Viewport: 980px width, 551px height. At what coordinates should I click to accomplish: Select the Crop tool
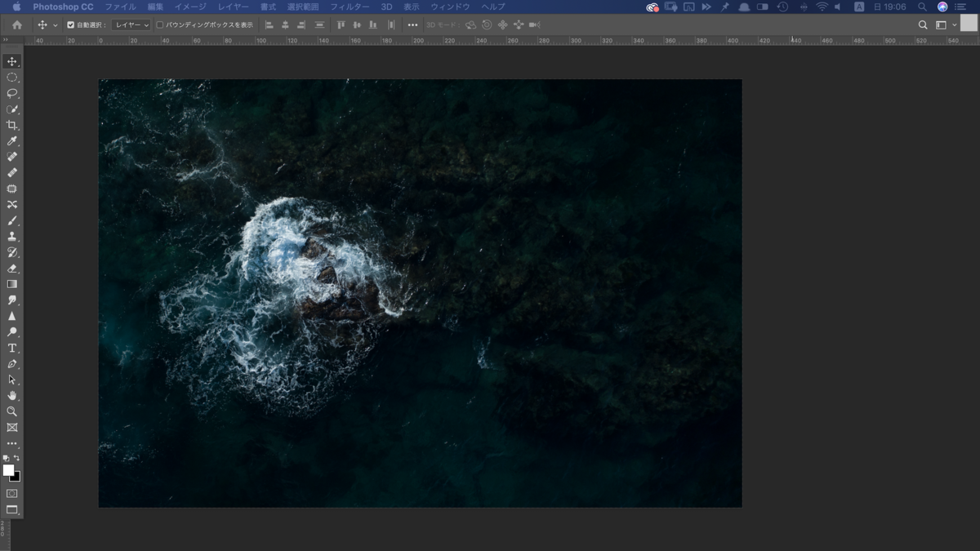click(x=12, y=125)
